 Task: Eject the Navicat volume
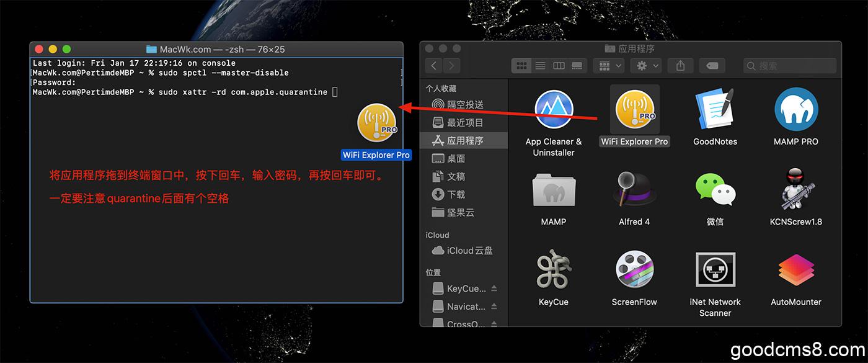(x=494, y=307)
